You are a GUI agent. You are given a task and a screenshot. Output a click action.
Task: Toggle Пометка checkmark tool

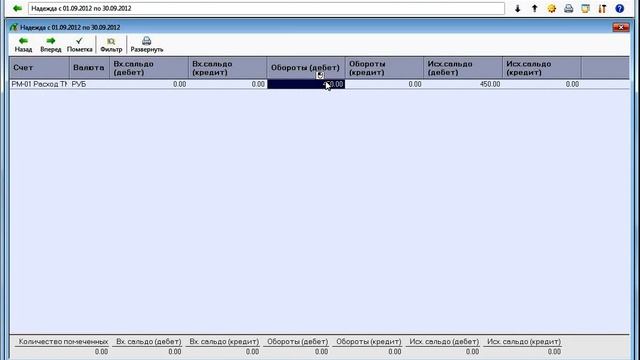tap(79, 44)
